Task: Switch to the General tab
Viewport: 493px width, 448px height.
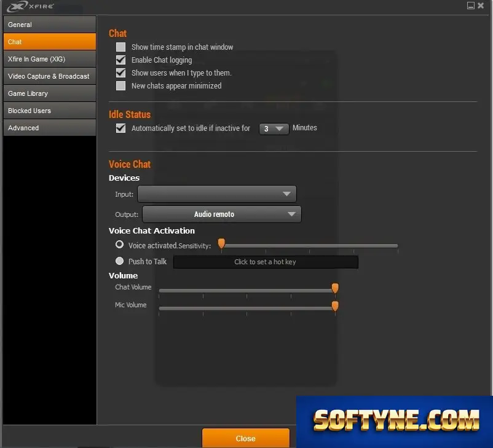Action: [50, 25]
